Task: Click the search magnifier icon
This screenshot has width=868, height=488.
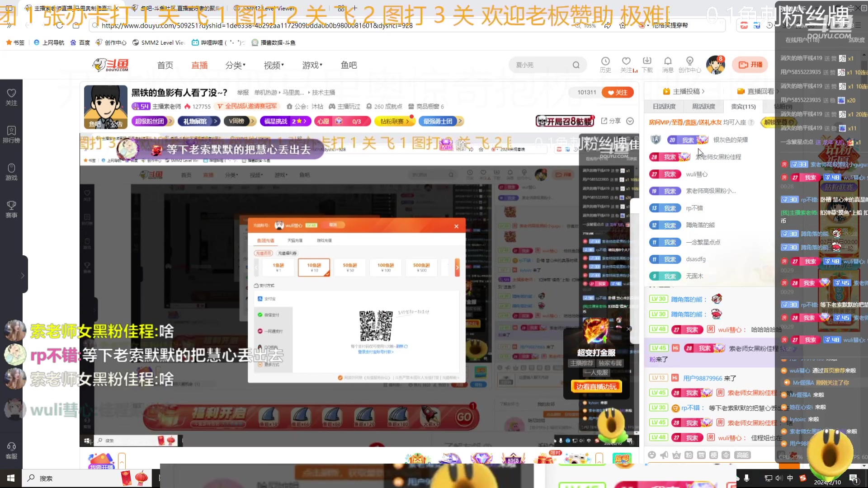Action: point(576,65)
